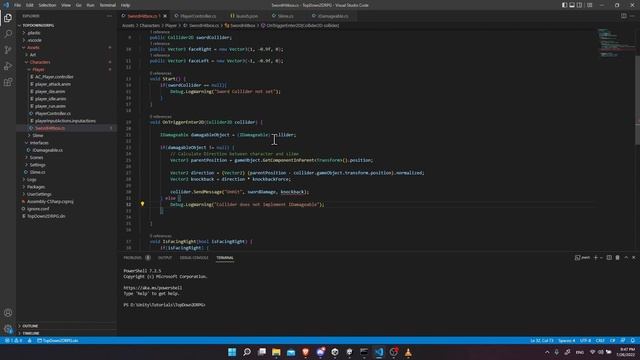
Task: Close the terminal panel
Action: (633, 258)
